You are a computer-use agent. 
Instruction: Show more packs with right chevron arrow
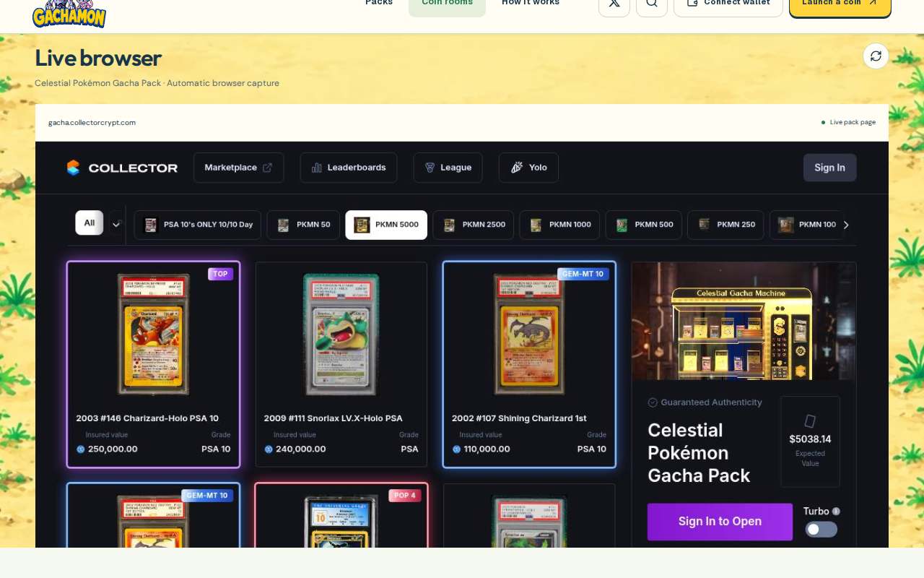coord(846,225)
